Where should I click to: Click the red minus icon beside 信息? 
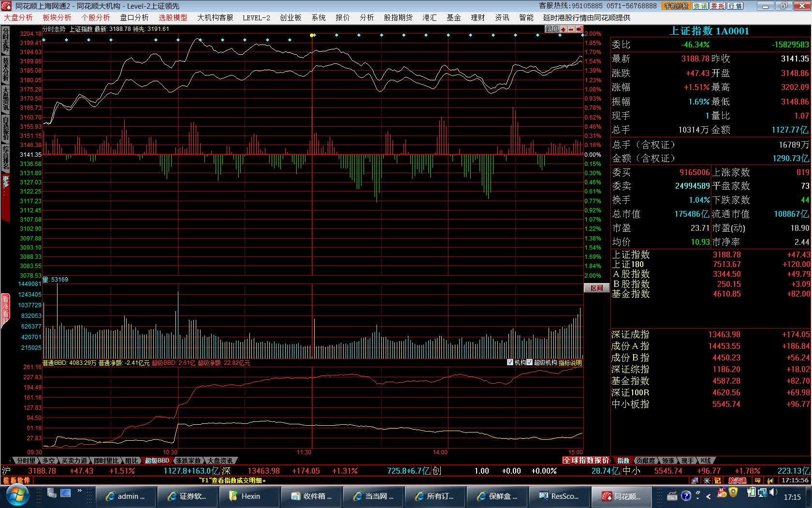[571, 29]
